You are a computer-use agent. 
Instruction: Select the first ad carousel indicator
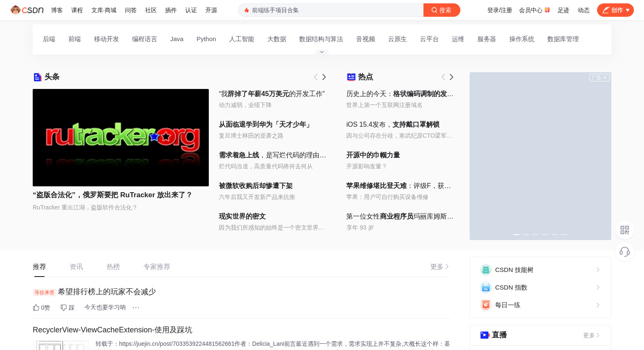[516, 235]
